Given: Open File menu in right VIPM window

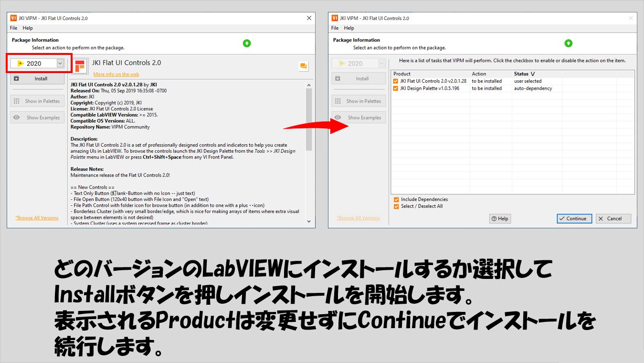Looking at the screenshot, I should pyautogui.click(x=335, y=28).
